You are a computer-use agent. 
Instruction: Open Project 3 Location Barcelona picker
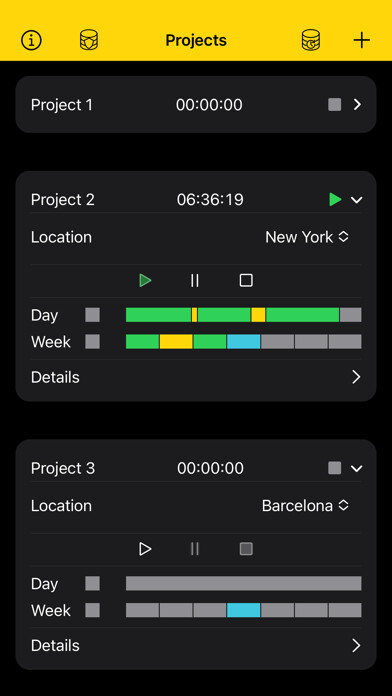(305, 506)
